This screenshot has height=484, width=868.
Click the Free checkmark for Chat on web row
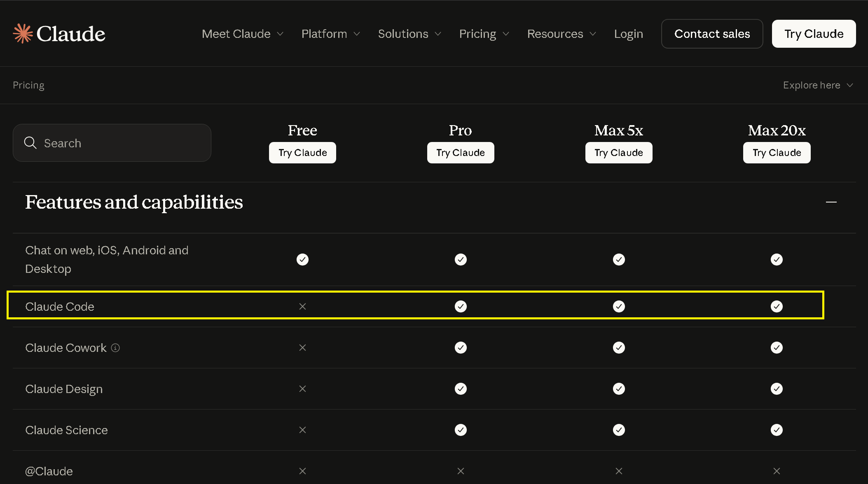[302, 259]
